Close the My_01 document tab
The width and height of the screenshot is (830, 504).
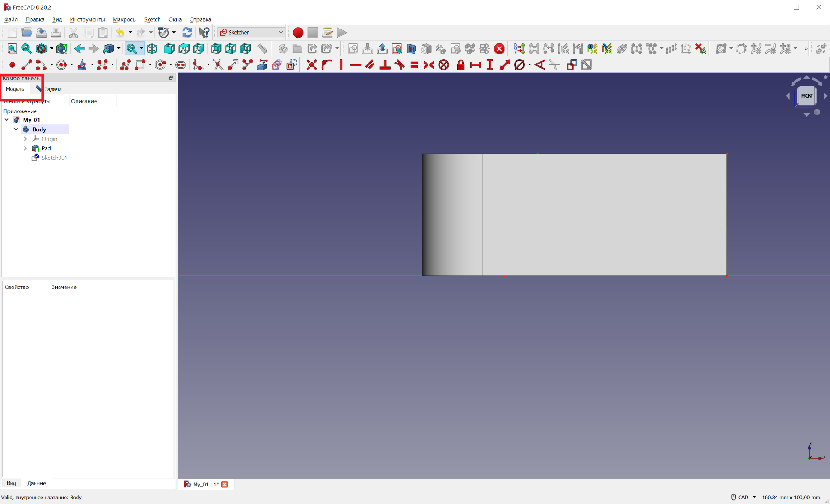(x=225, y=484)
